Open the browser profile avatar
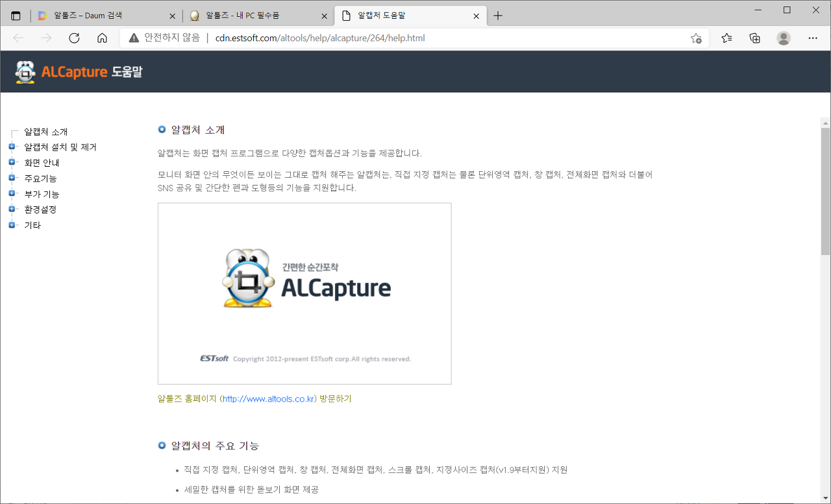This screenshot has height=504, width=831. [x=784, y=38]
